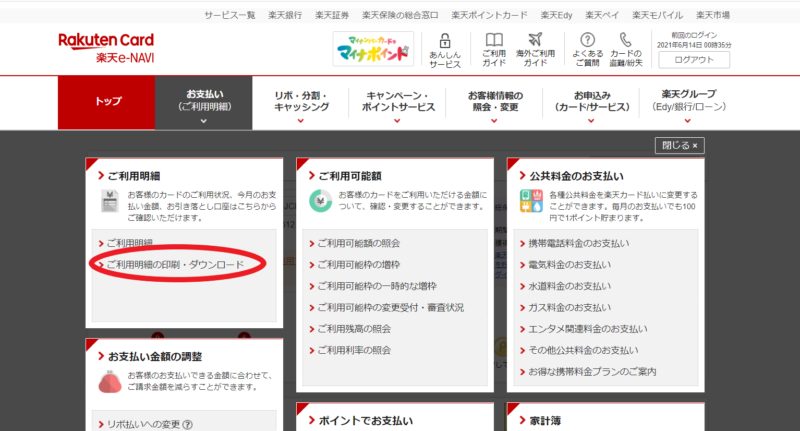Open the 海外ご利用ガイド airplane icon

[535, 39]
